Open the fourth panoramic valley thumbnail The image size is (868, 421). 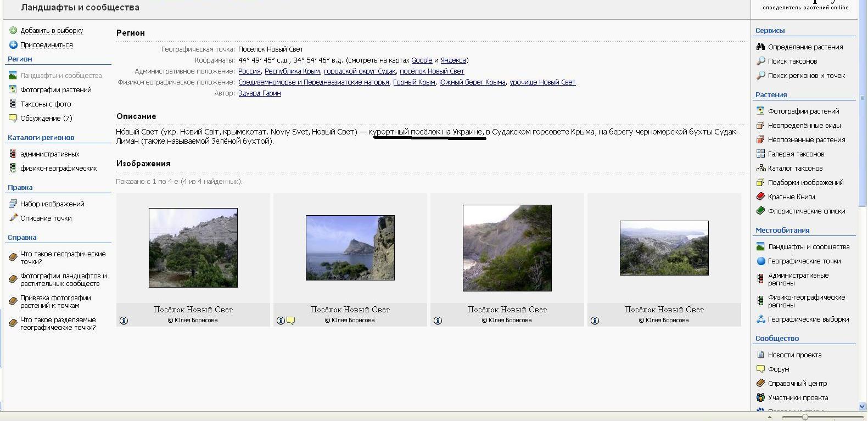[x=664, y=248]
